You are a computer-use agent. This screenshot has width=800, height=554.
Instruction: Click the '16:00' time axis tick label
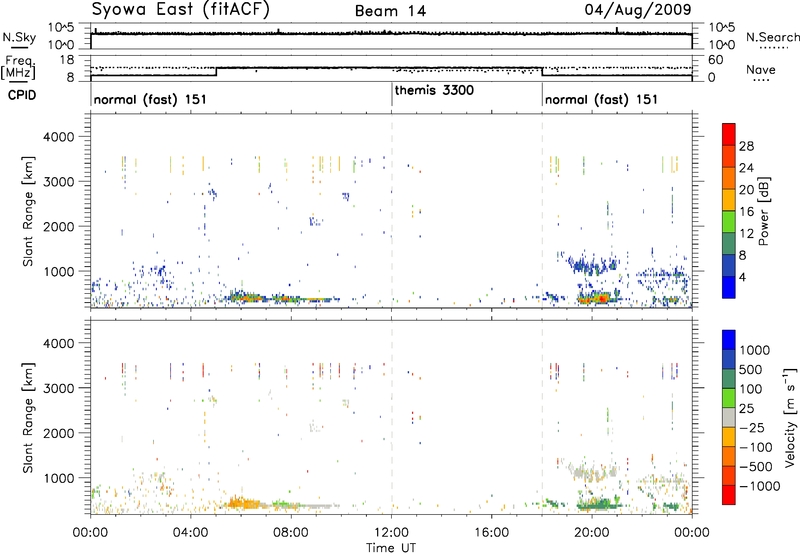pos(492,533)
